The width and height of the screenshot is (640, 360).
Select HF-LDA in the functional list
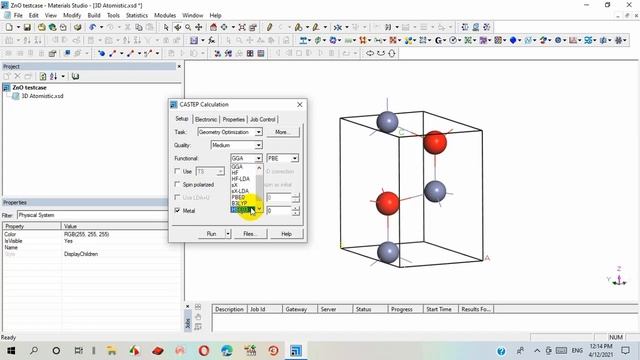(x=241, y=179)
